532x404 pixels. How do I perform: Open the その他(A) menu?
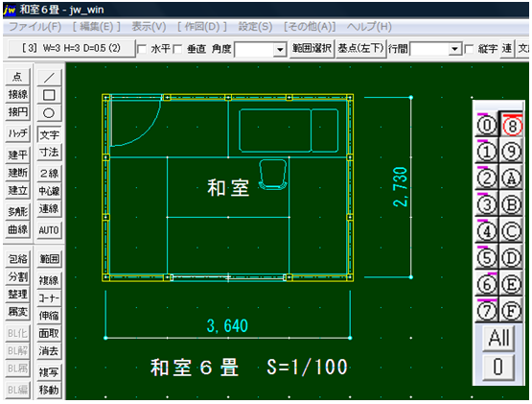310,27
